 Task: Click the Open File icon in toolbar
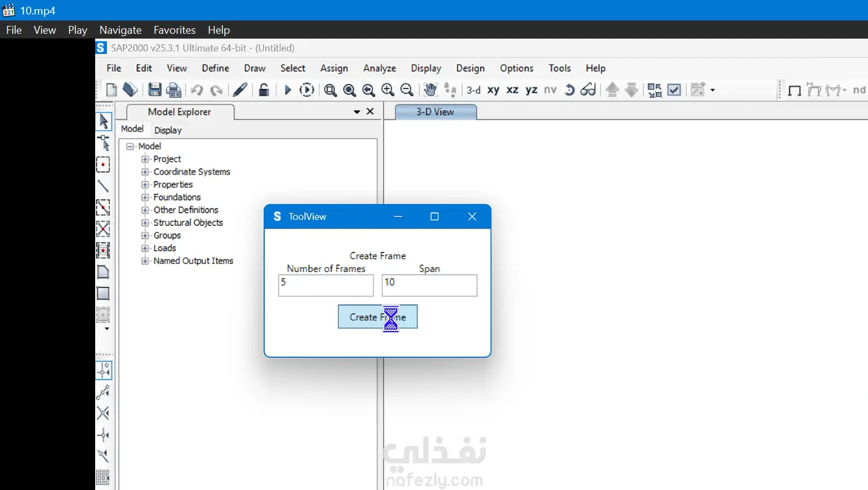pos(130,90)
